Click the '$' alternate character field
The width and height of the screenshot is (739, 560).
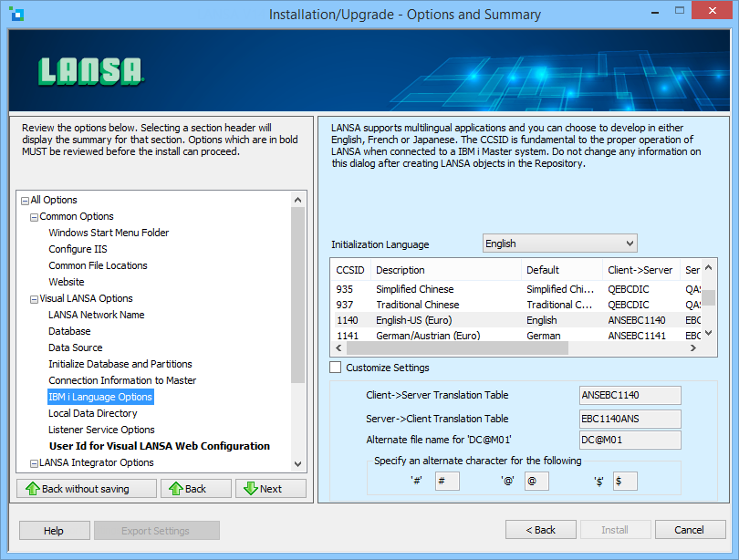[x=625, y=482]
